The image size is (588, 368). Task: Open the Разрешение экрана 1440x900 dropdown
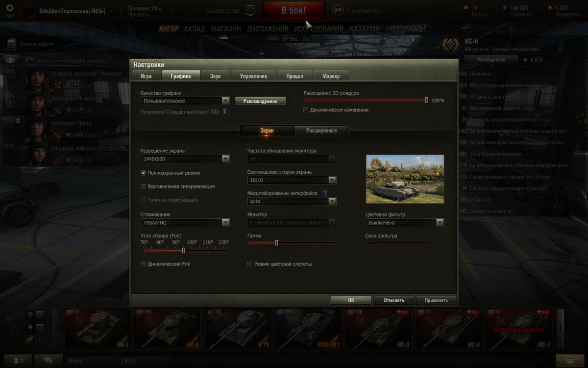click(x=185, y=158)
